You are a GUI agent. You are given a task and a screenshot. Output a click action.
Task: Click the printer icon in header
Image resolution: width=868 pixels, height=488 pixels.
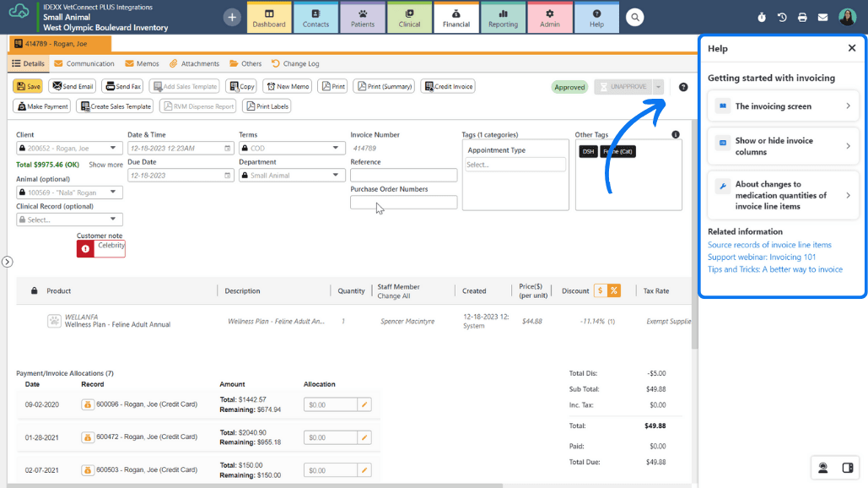(x=802, y=17)
